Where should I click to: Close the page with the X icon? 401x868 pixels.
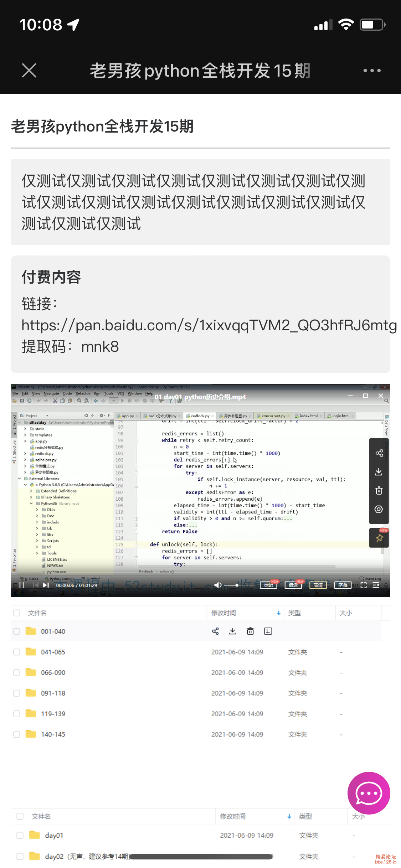tap(29, 70)
